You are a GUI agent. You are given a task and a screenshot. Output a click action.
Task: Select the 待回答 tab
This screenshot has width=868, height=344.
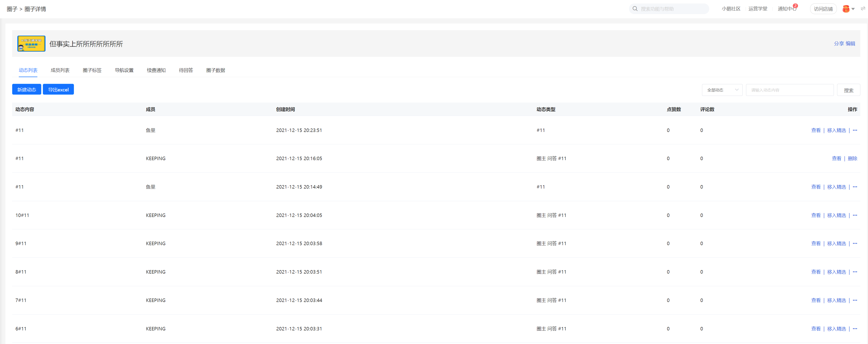[x=186, y=70]
